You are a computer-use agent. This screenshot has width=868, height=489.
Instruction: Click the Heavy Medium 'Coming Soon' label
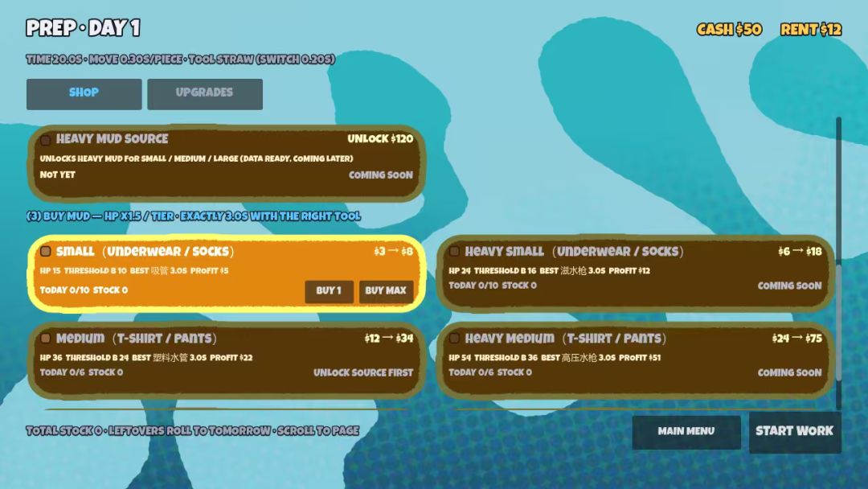point(790,372)
